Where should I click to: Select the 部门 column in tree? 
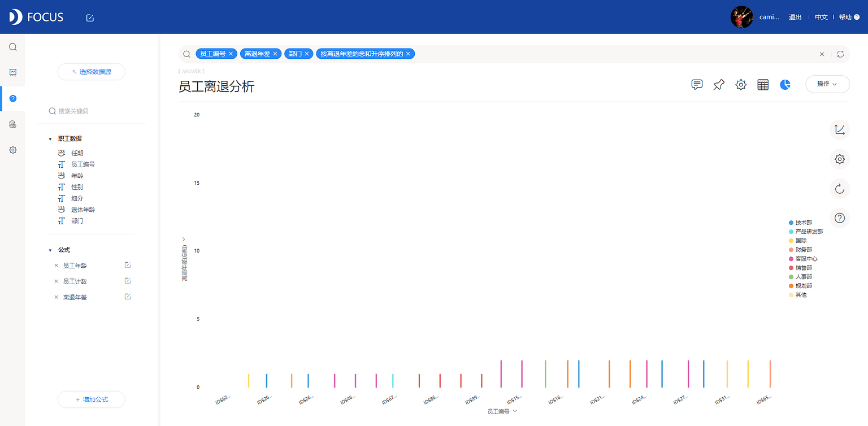[77, 221]
